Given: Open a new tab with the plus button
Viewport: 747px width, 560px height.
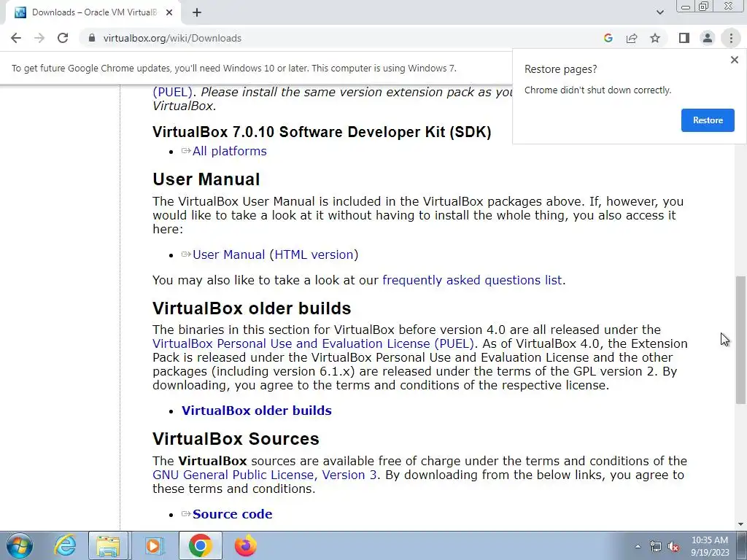Looking at the screenshot, I should coord(197,12).
